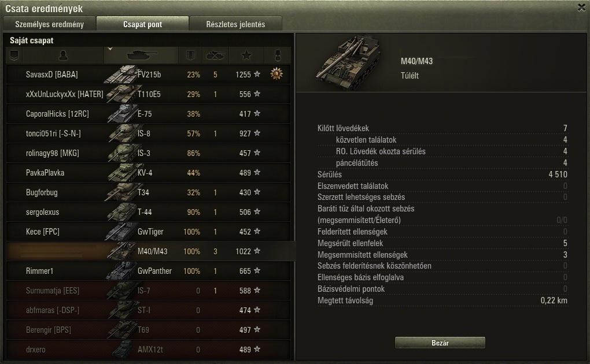Screen dimensions: 590x364
Task: Select Kece [FPC] GwTiger row
Action: point(149,232)
